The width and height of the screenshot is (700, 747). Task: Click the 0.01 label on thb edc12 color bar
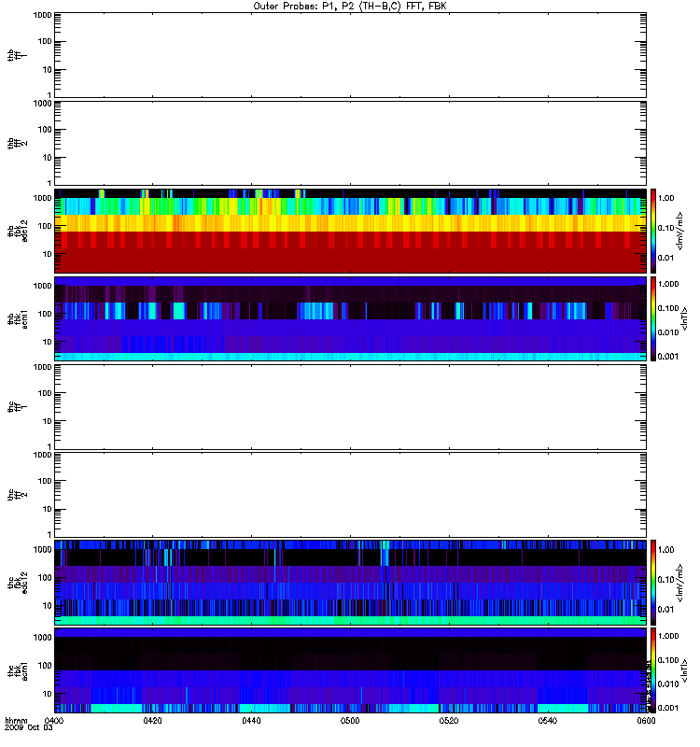pos(665,258)
